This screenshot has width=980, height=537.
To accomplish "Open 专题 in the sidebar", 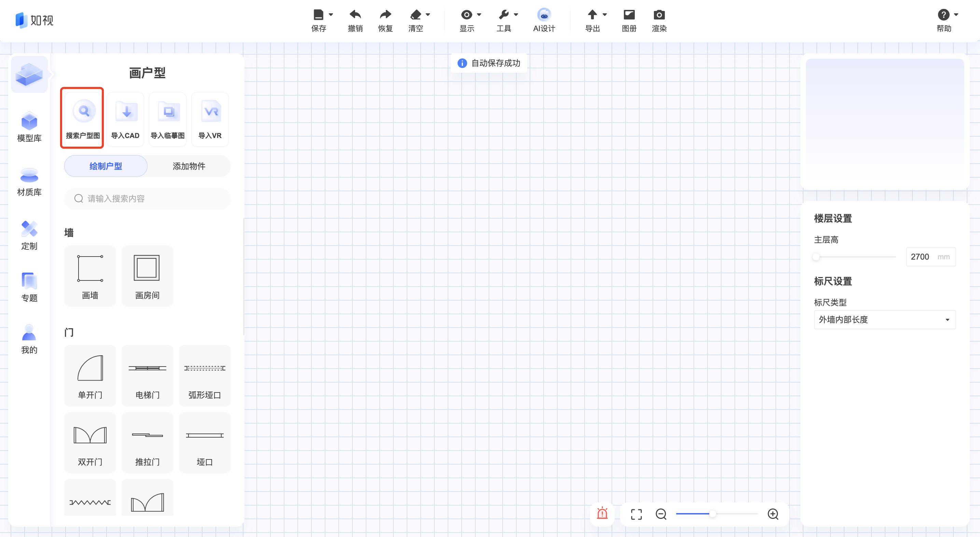I will coord(29,287).
